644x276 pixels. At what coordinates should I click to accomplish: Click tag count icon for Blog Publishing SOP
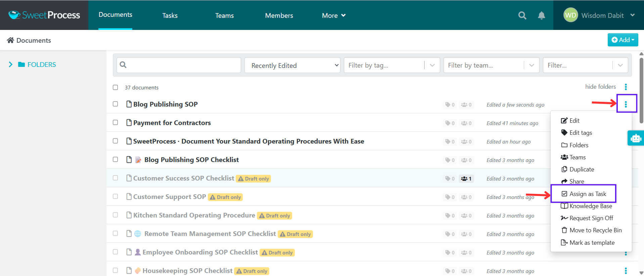click(450, 105)
